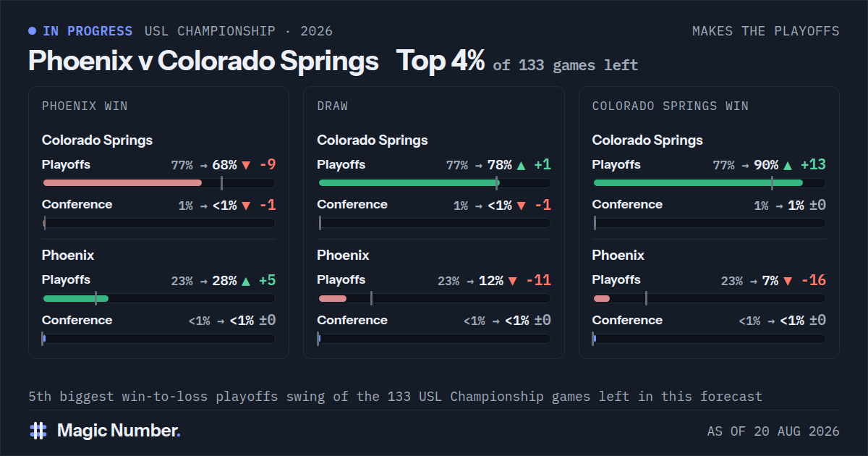Click the Magic Number brand name
868x456 pixels.
(x=119, y=431)
